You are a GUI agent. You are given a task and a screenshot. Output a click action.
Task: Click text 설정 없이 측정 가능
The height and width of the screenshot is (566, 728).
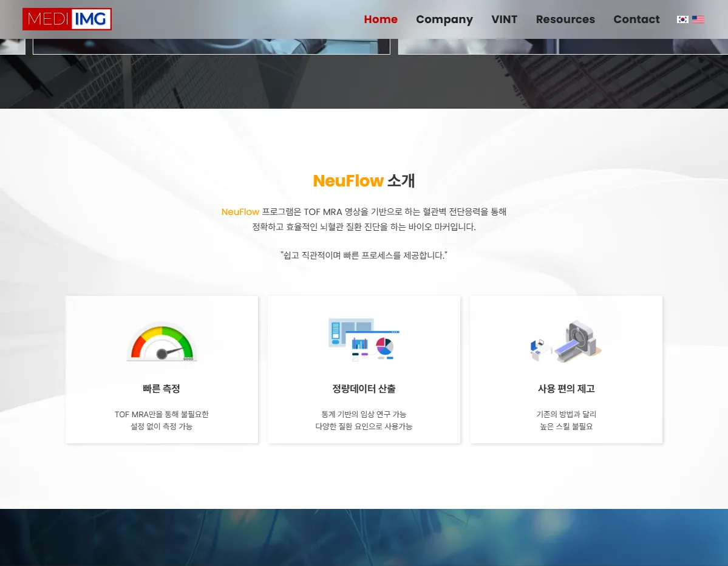[x=162, y=426]
